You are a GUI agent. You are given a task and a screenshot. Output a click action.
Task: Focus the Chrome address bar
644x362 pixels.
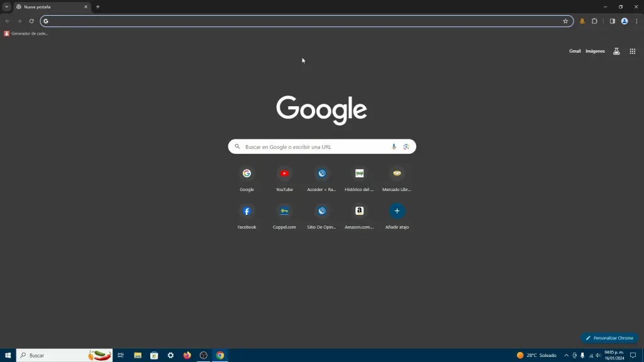click(306, 21)
